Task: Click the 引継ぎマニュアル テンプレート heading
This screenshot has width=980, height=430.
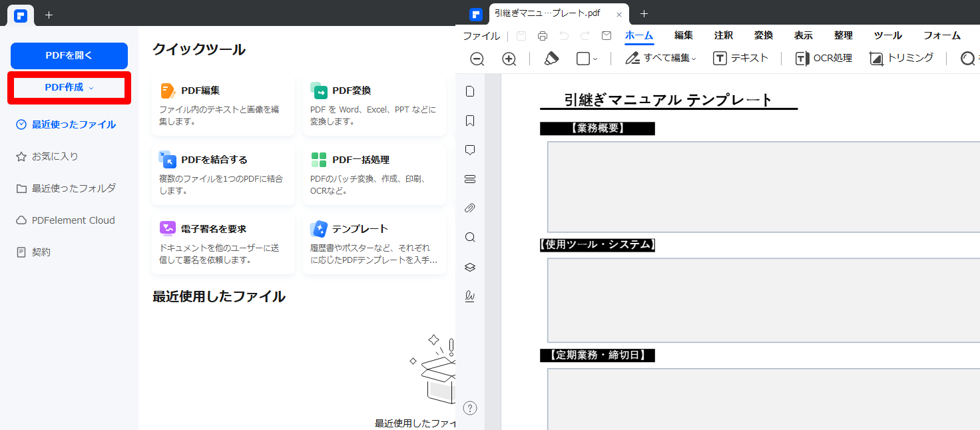Action: point(668,100)
